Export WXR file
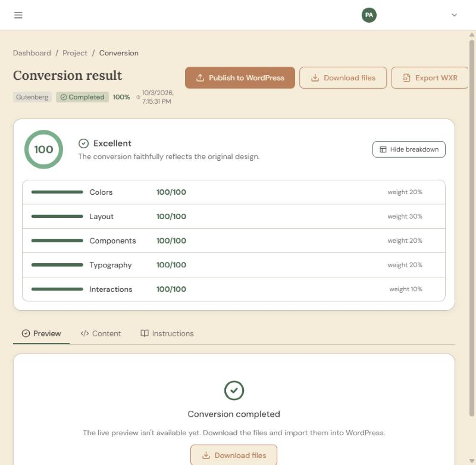This screenshot has width=476, height=465. pyautogui.click(x=430, y=78)
